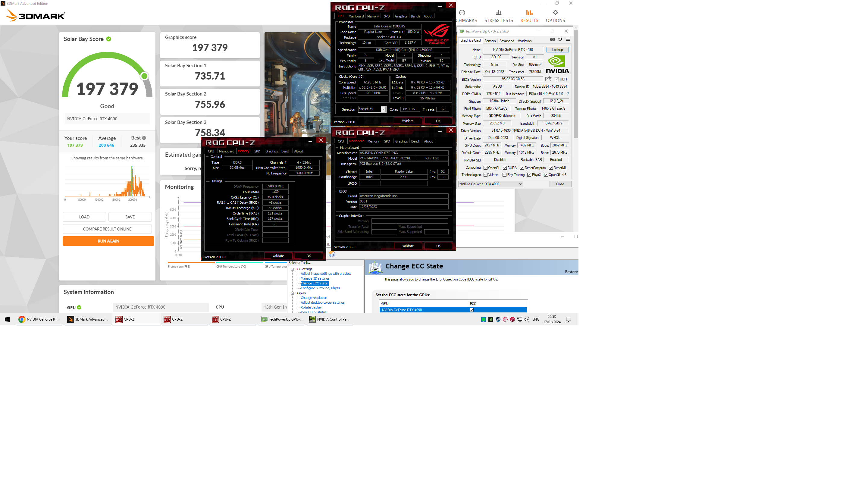
Task: Click the GPU name field in System information
Action: 161,307
